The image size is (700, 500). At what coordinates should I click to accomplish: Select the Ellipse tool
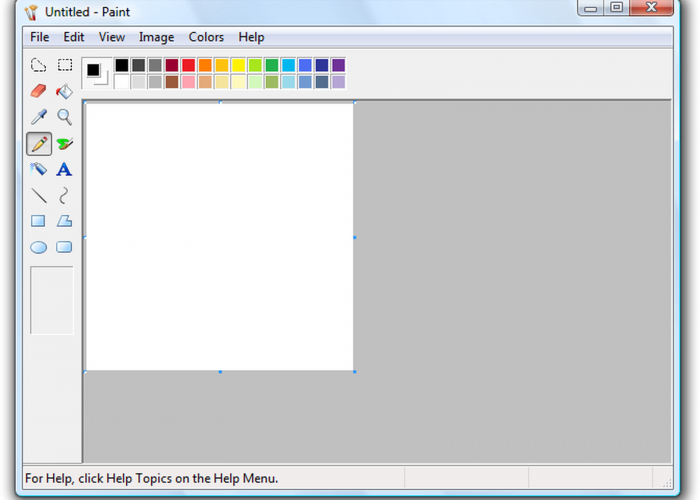point(38,247)
